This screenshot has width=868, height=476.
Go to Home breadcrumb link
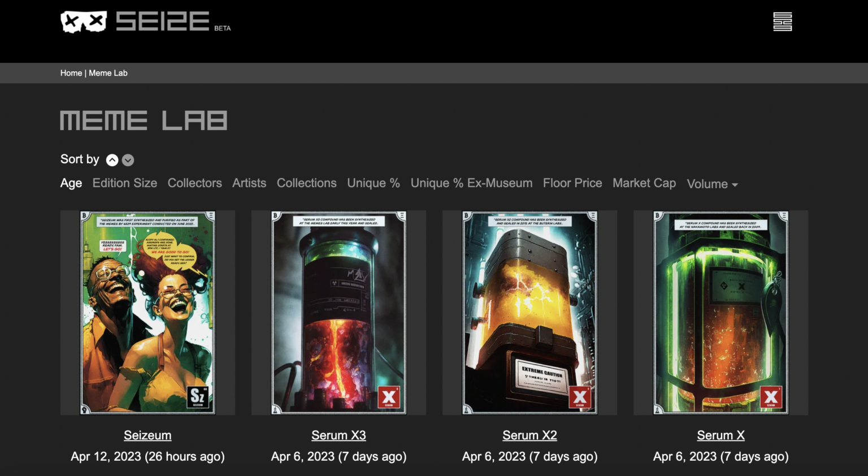[71, 73]
